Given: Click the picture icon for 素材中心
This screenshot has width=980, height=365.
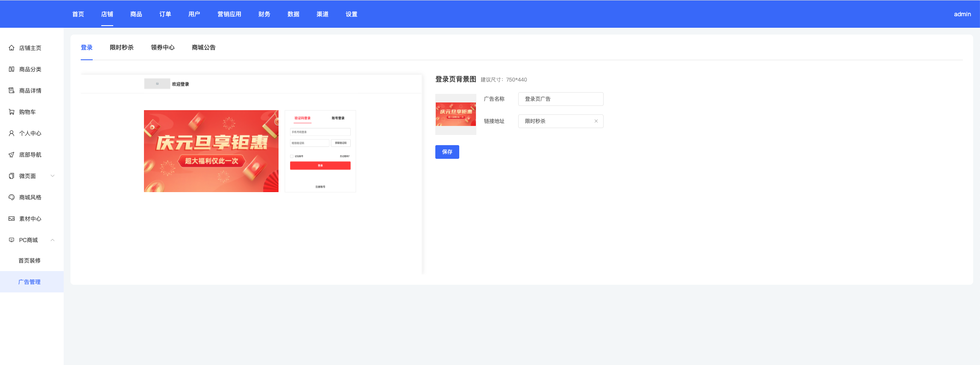Looking at the screenshot, I should pos(12,219).
